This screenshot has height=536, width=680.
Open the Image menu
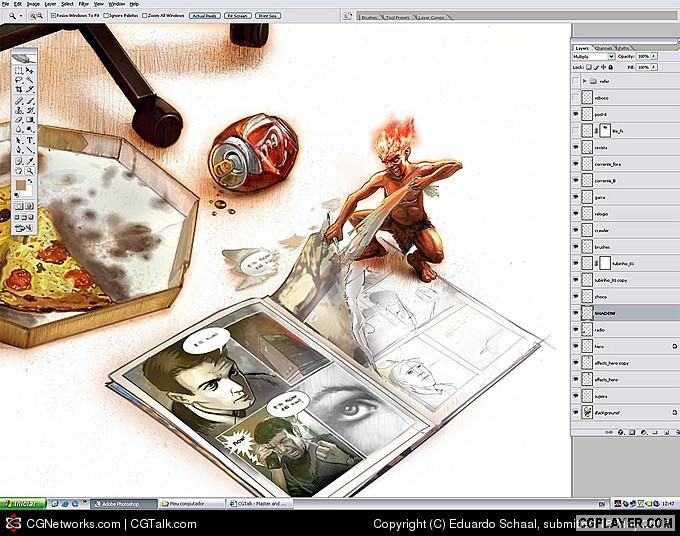[x=33, y=4]
